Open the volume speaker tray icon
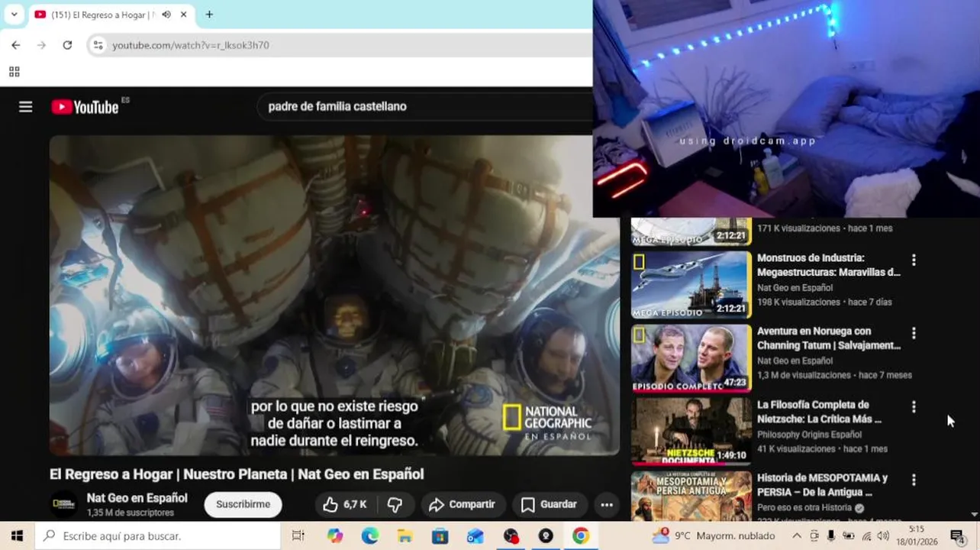 [883, 536]
